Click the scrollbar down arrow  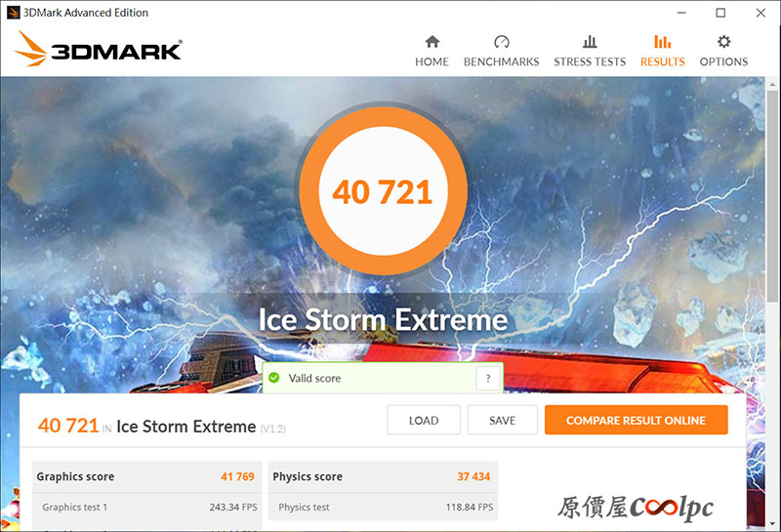[772, 524]
